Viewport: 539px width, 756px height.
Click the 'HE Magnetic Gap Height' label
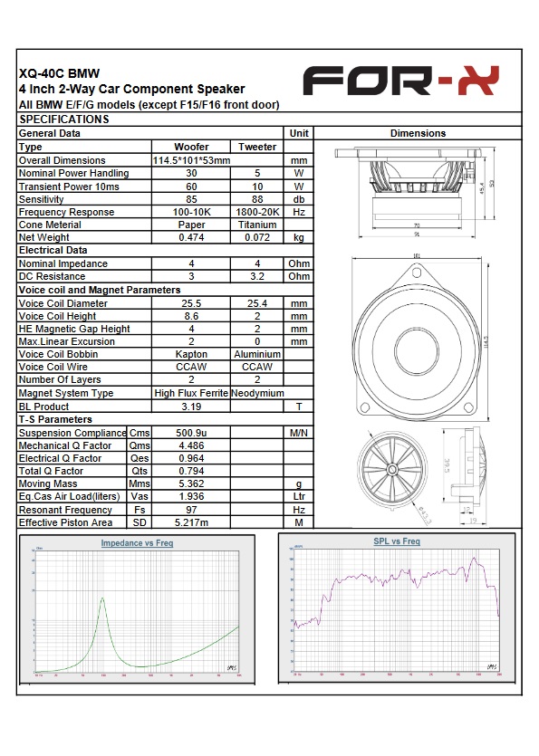[x=74, y=329]
